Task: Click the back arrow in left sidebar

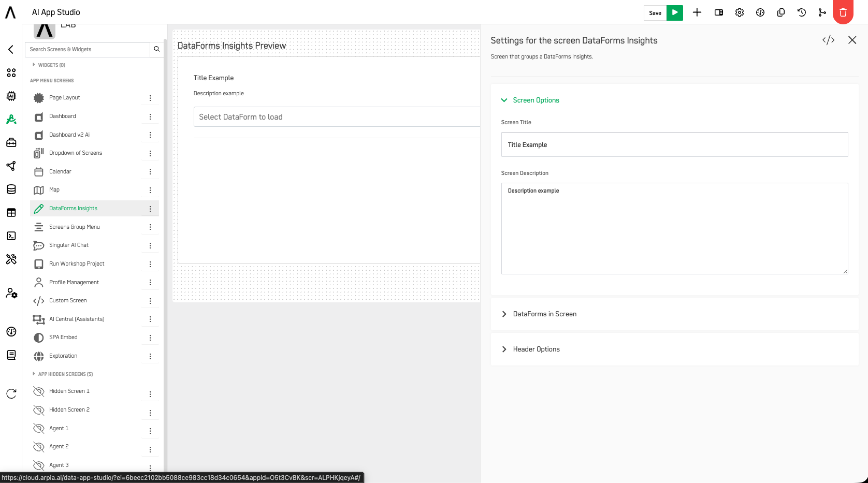Action: 11,49
